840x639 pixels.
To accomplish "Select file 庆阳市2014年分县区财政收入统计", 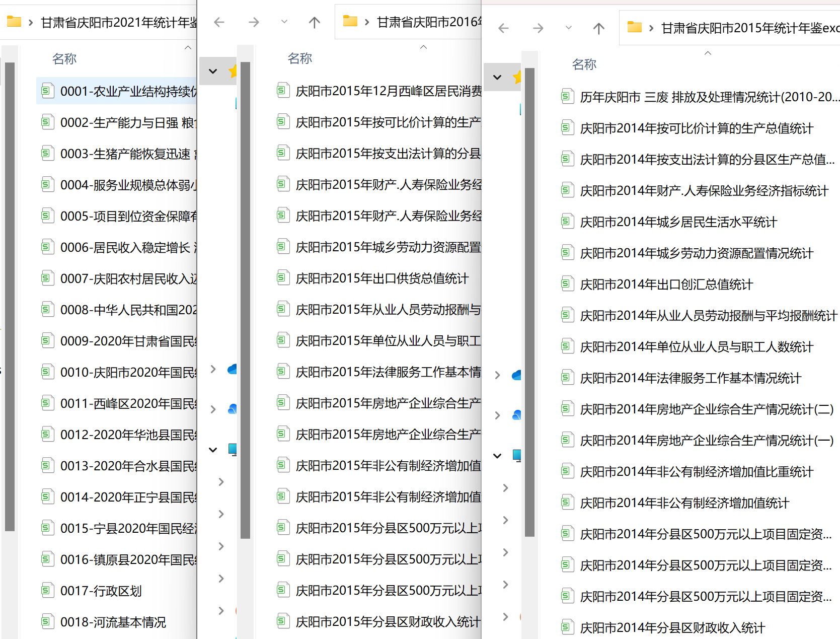I will pos(672,628).
